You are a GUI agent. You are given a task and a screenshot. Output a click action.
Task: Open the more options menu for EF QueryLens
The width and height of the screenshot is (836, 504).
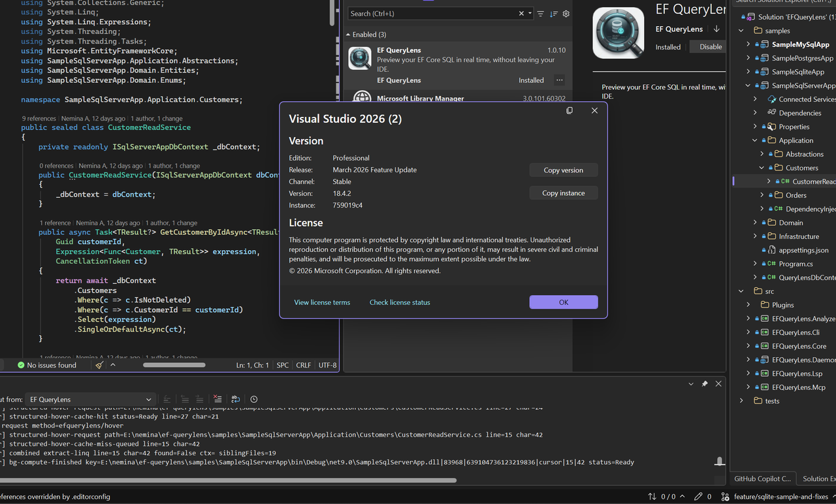click(559, 80)
